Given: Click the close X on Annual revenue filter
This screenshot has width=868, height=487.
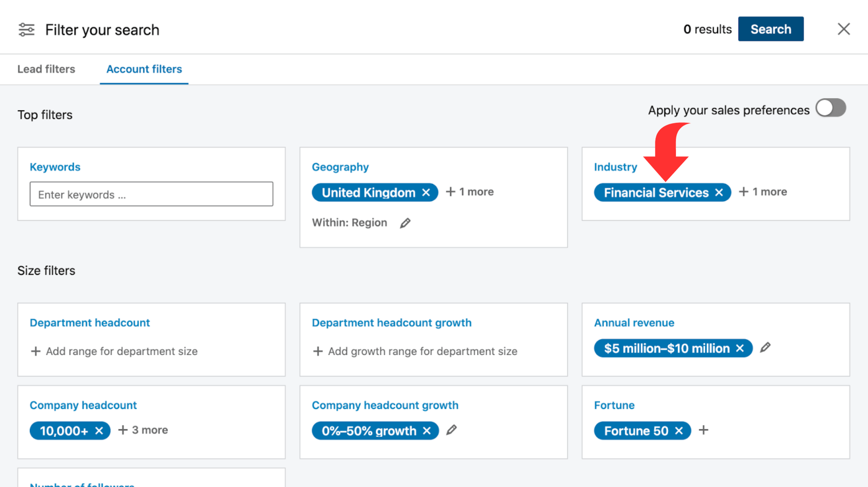Looking at the screenshot, I should coord(741,348).
